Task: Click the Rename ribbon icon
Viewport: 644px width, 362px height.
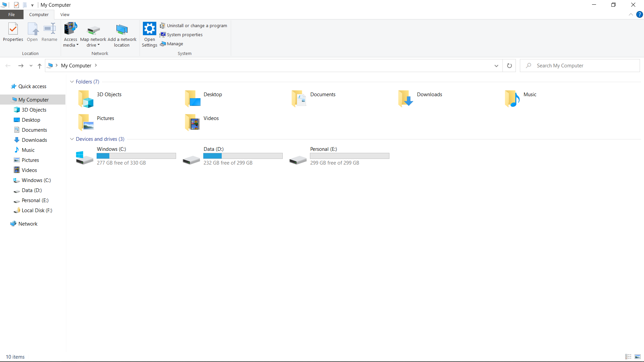Action: 49,32
